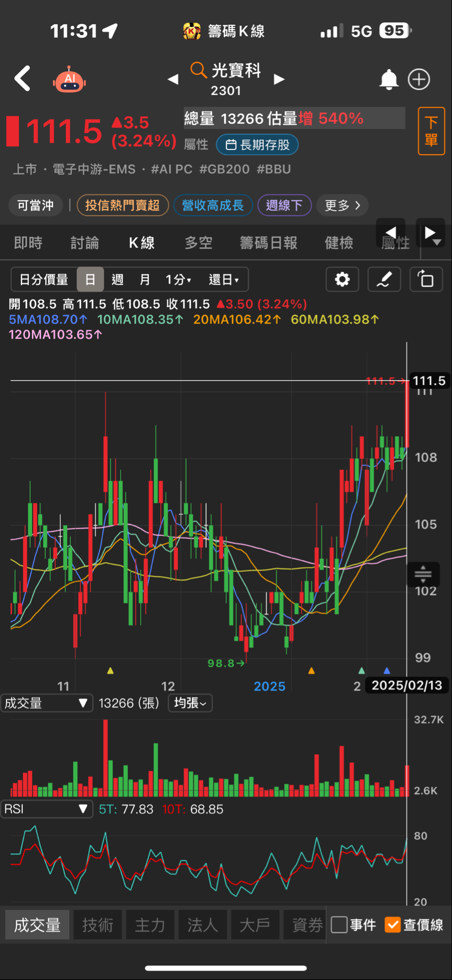
Task: Select daily 日 period
Action: tap(90, 279)
